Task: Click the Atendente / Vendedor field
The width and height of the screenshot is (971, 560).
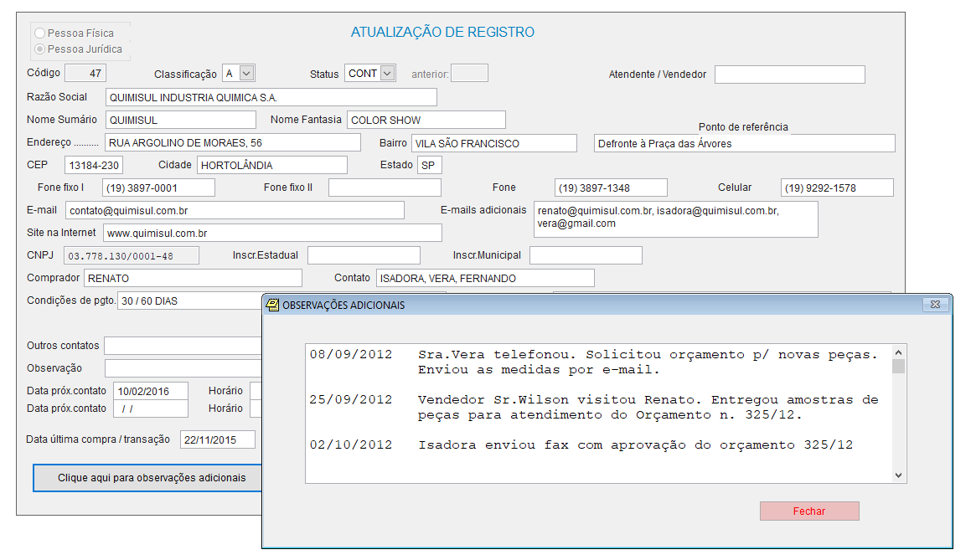Action: pos(789,74)
